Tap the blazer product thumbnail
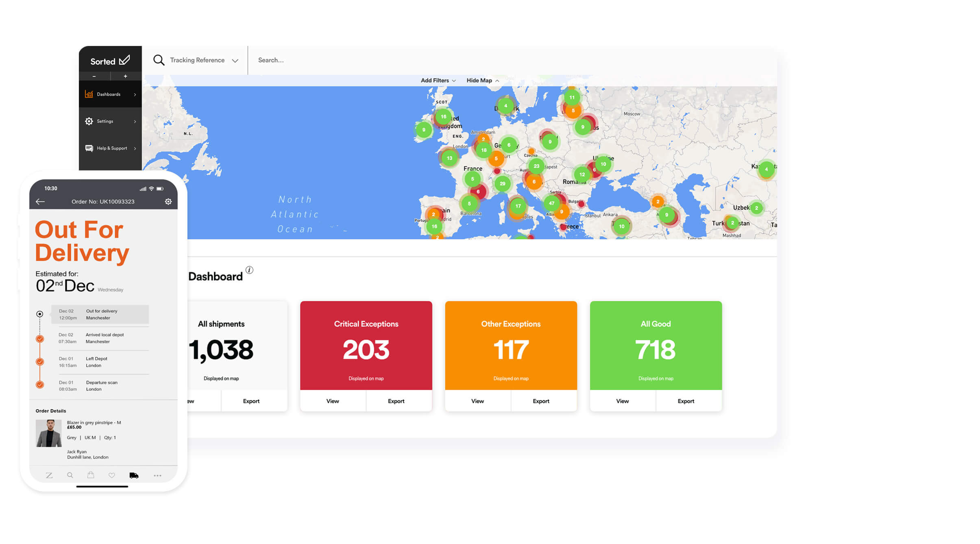 49,433
